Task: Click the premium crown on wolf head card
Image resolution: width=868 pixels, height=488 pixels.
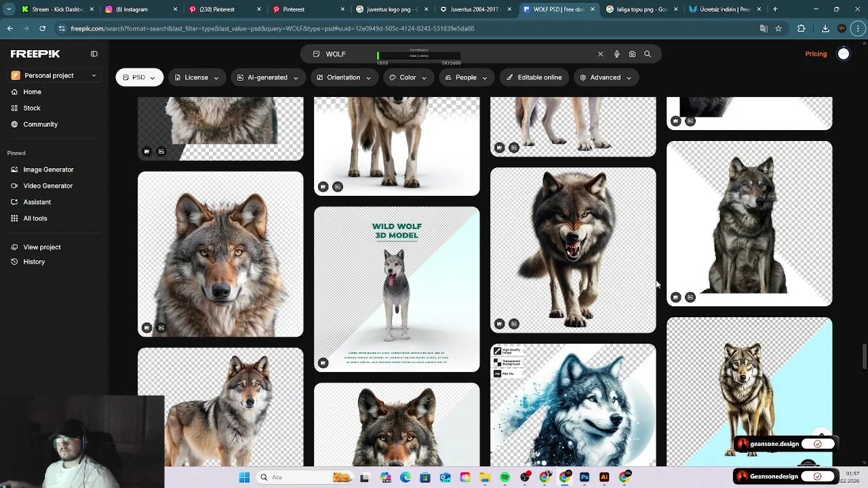Action: (146, 328)
